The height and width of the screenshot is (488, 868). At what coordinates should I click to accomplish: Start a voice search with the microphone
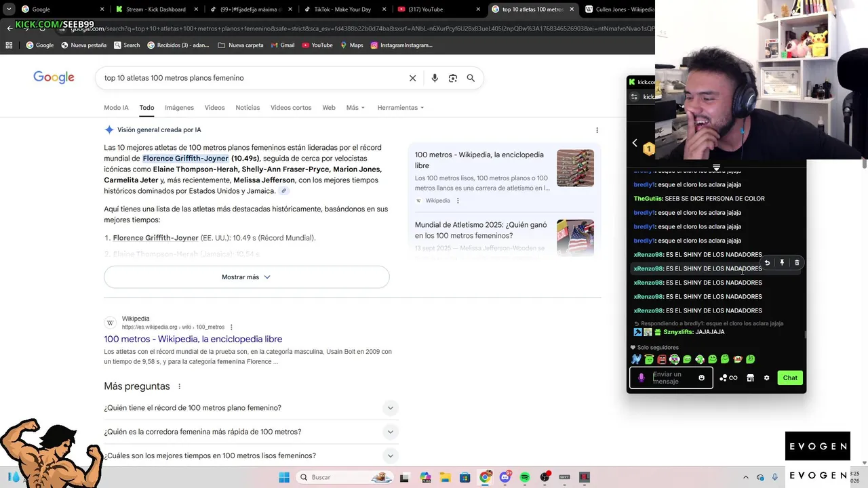[435, 78]
